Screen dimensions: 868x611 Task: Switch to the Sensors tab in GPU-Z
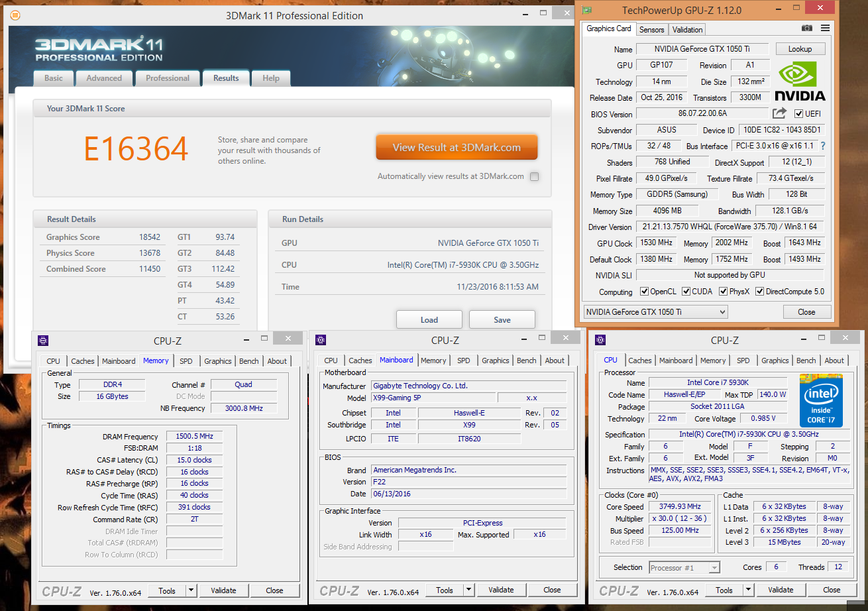pos(651,30)
